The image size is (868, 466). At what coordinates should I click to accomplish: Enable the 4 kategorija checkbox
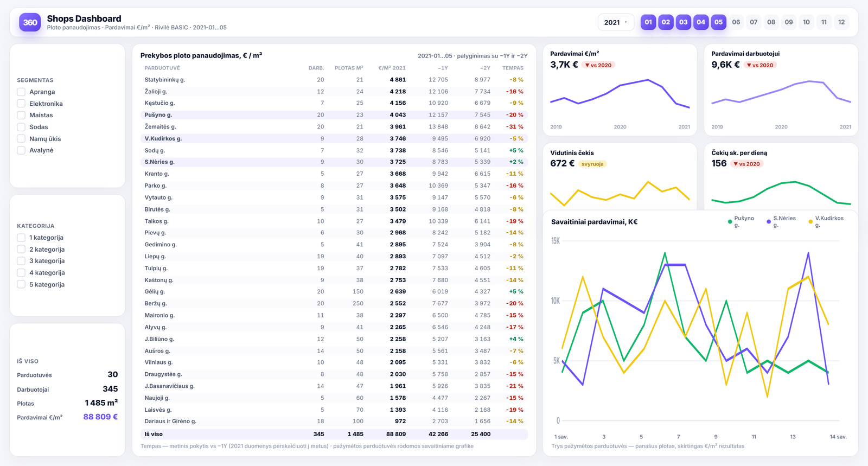[x=21, y=273]
